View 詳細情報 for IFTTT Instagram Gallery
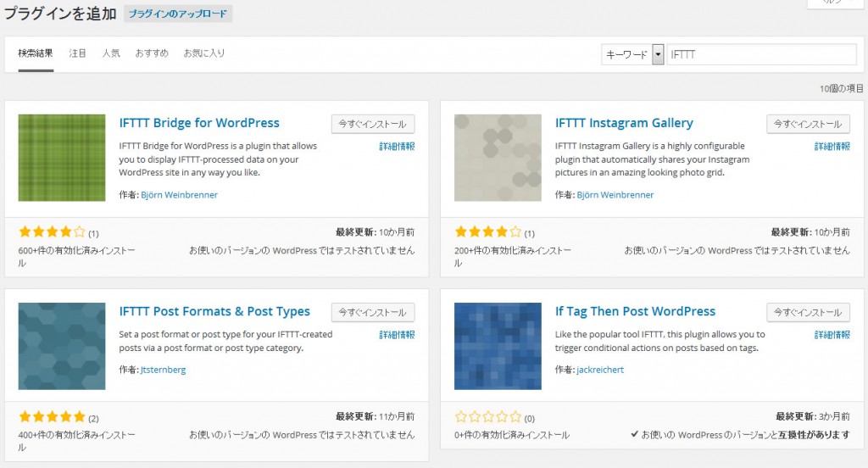The width and height of the screenshot is (868, 468). click(x=832, y=146)
